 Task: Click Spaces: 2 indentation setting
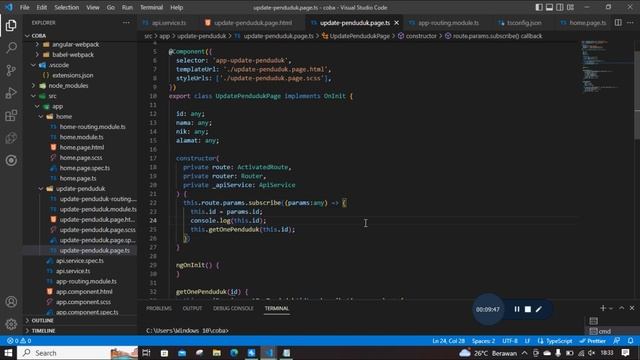tap(483, 341)
